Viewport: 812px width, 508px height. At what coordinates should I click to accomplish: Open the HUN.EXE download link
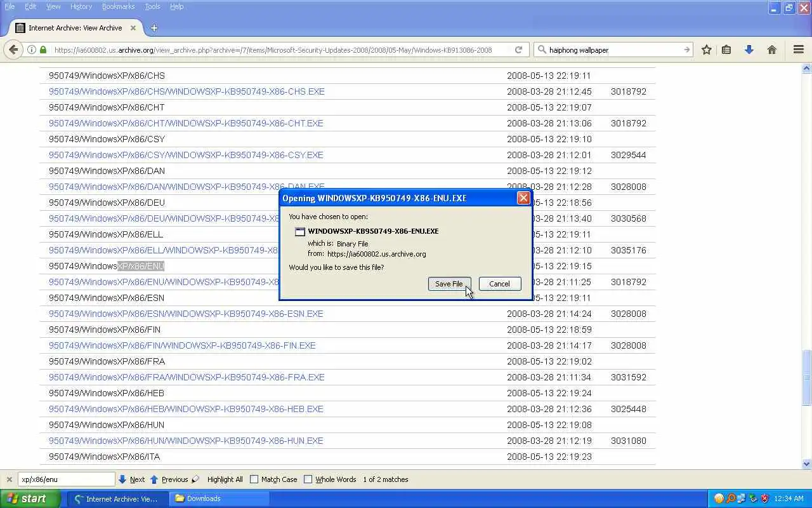point(186,441)
